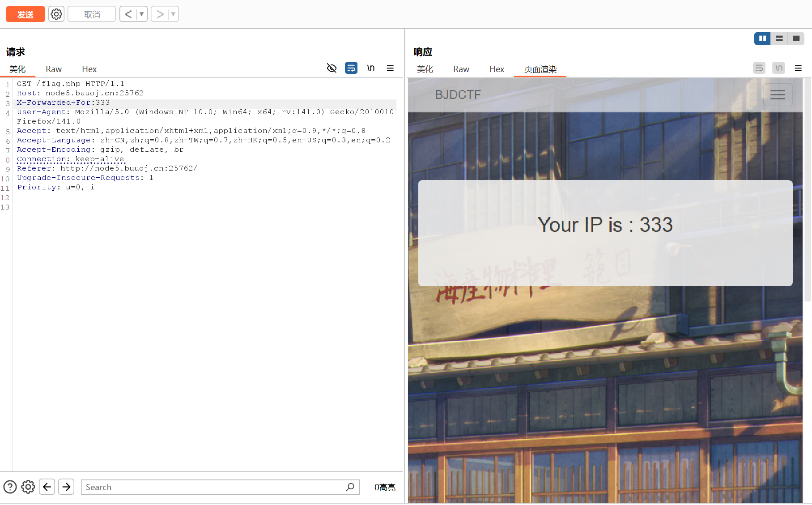Go to next search match arrow

click(66, 487)
